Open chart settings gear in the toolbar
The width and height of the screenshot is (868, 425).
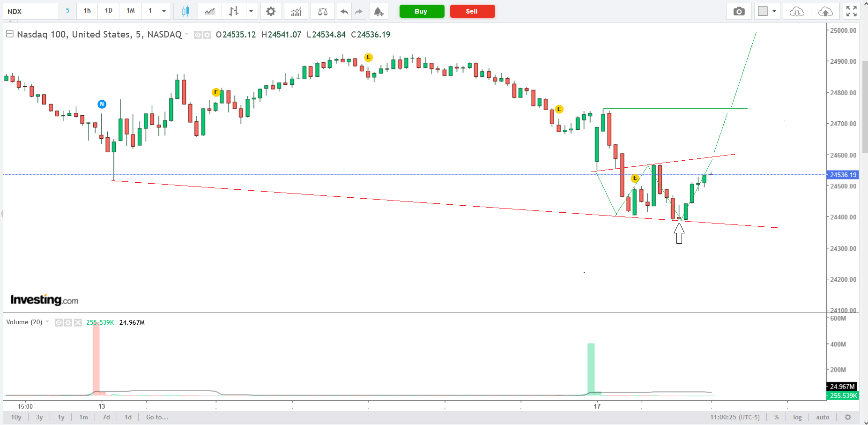(271, 11)
